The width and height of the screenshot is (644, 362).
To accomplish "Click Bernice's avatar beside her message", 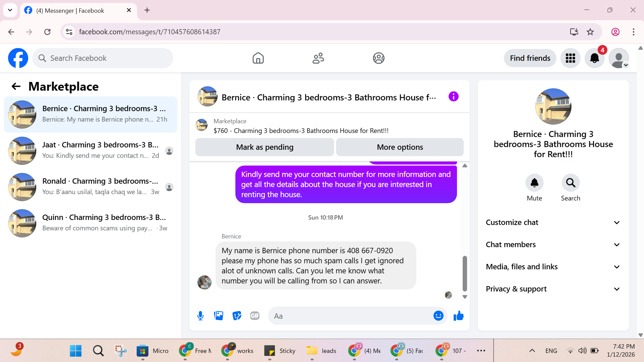I will pos(204,282).
